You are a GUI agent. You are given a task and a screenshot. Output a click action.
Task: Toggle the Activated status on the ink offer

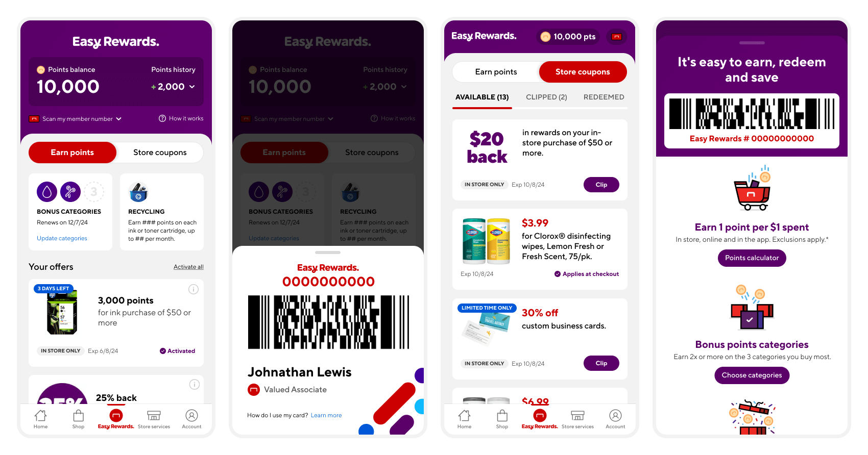pos(177,351)
